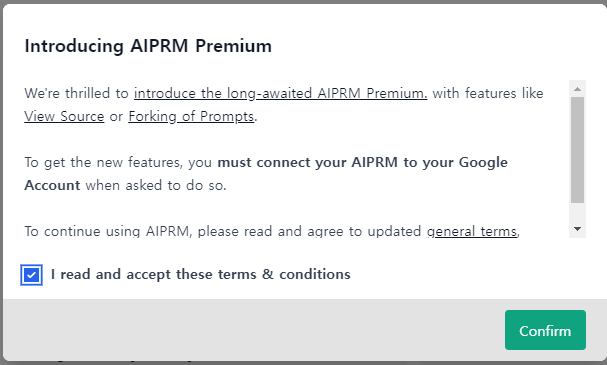607x365 pixels.
Task: Follow the Forking of Prompts link
Action: click(x=191, y=116)
